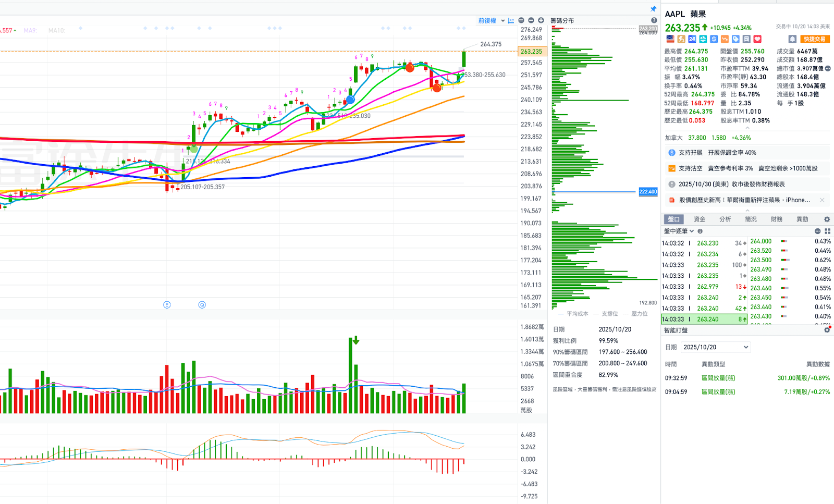Click the 09:04:59 區間放量(漲) alert row
The width and height of the screenshot is (834, 504).
coord(747,391)
